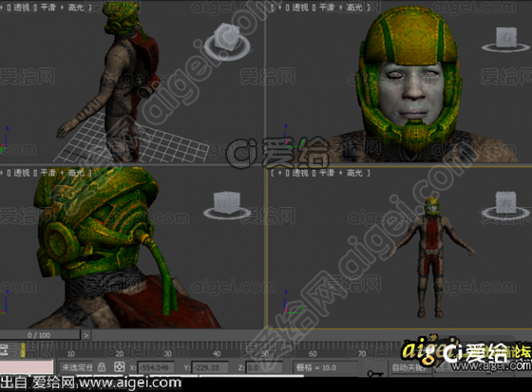Click the arrow button right of 0 / 100

coord(85,335)
